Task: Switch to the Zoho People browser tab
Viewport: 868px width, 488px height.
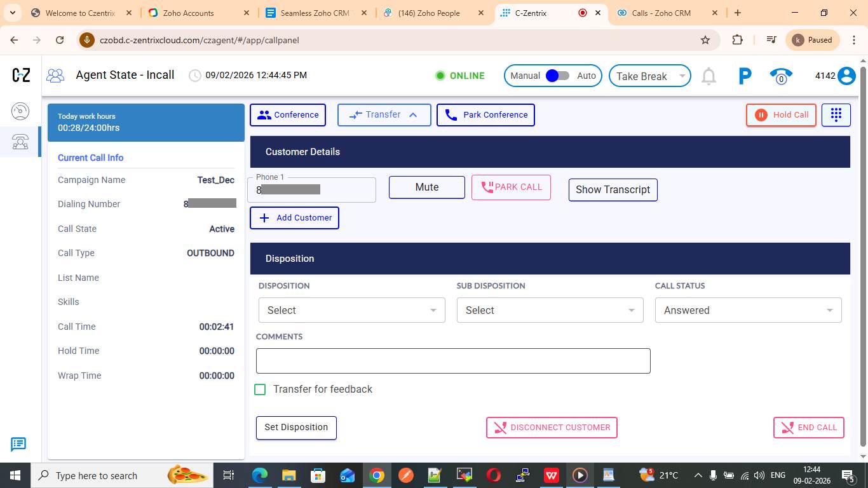Action: 428,13
